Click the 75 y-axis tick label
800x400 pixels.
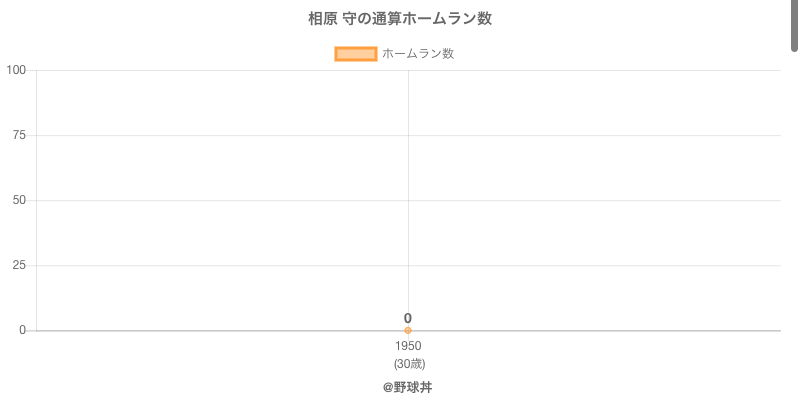pyautogui.click(x=19, y=135)
